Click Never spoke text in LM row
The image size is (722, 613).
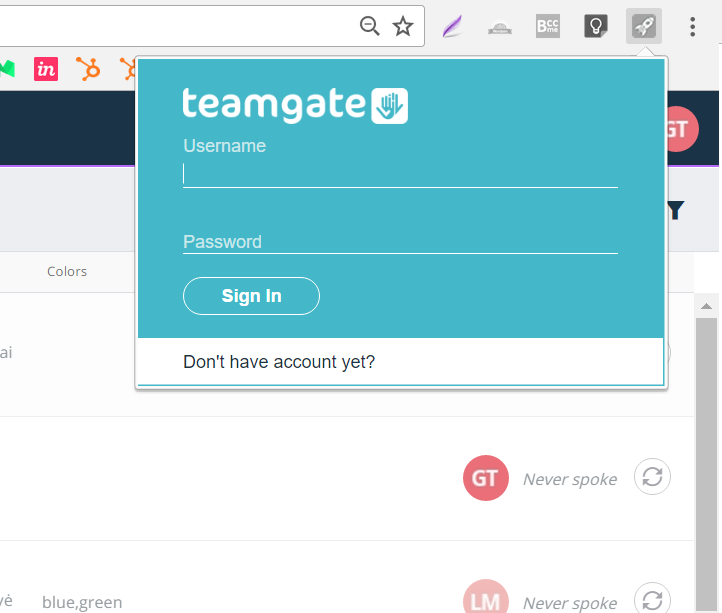[570, 603]
